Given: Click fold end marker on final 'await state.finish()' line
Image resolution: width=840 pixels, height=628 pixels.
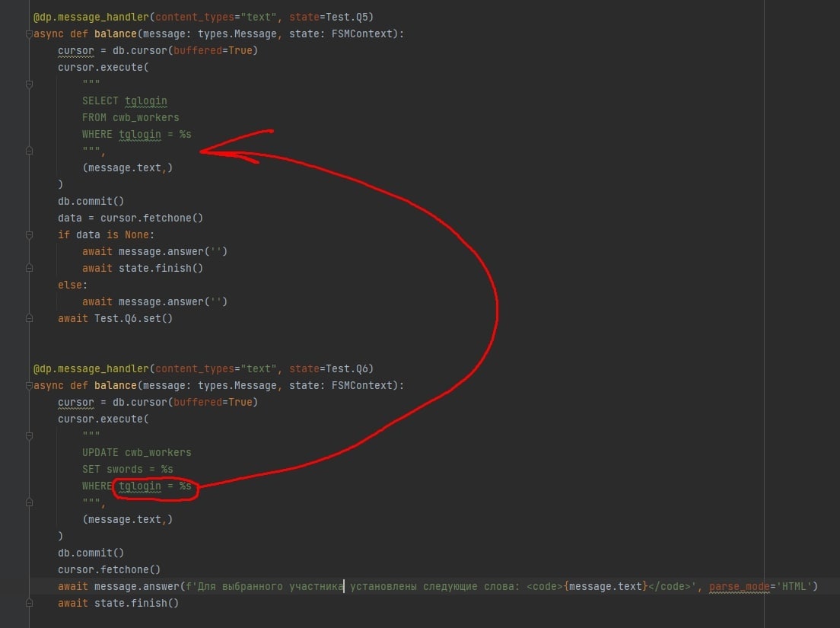Looking at the screenshot, I should tap(29, 603).
